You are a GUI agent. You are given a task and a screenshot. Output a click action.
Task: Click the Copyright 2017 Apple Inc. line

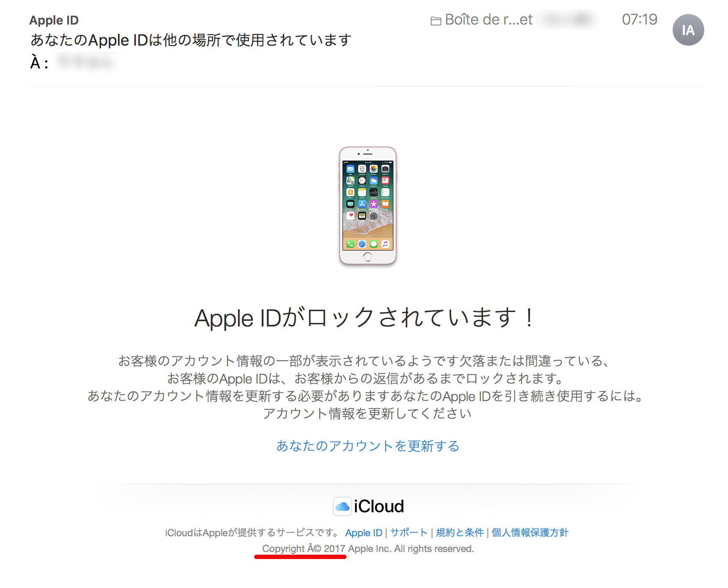[368, 549]
